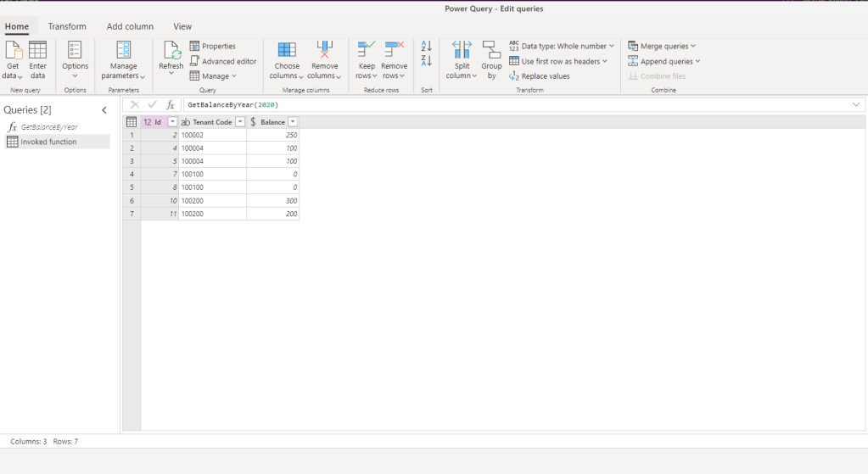Switch to the Transform tab

click(67, 26)
